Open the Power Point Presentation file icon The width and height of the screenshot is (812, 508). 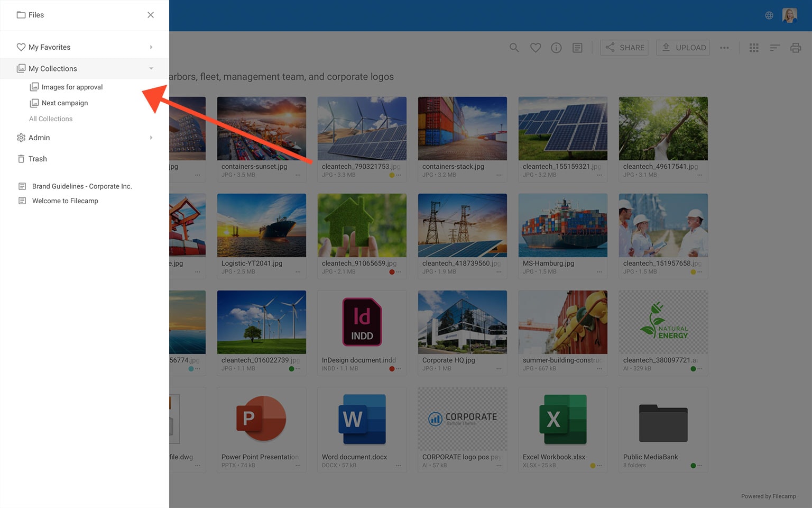(x=262, y=419)
